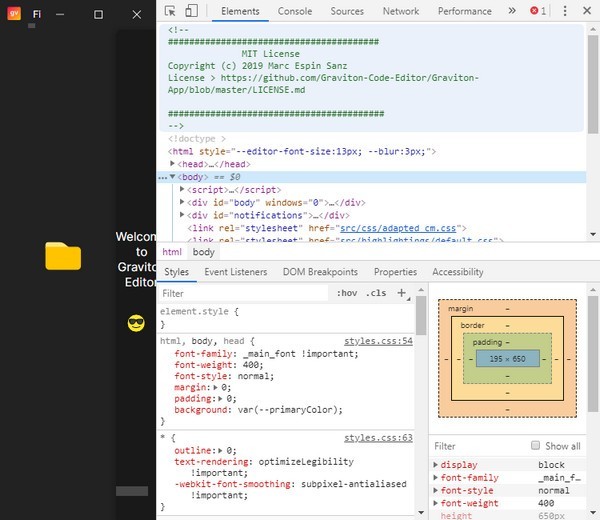Show more DevTools tabs with double chevron
The image size is (600, 520).
point(512,11)
